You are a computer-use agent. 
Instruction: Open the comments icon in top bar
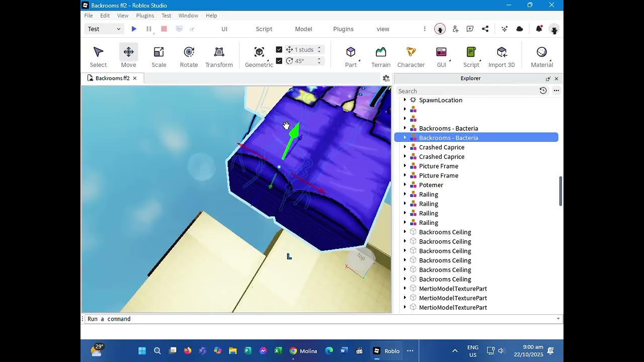tap(470, 29)
